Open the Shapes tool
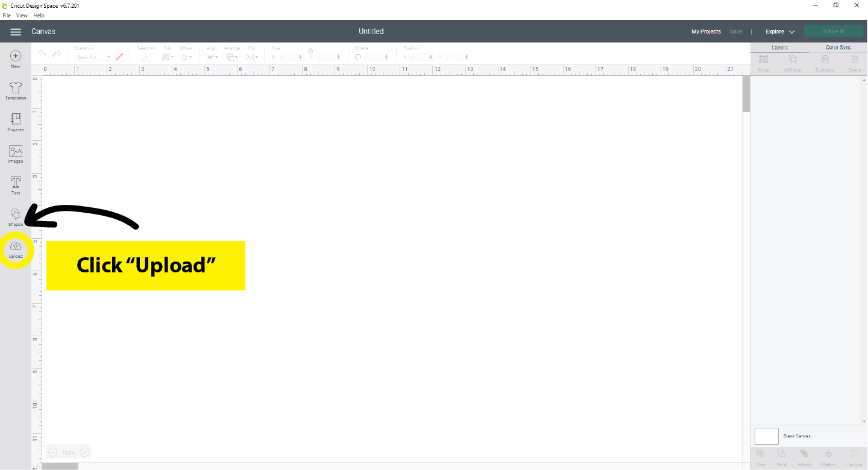Image resolution: width=868 pixels, height=470 pixels. [x=16, y=218]
